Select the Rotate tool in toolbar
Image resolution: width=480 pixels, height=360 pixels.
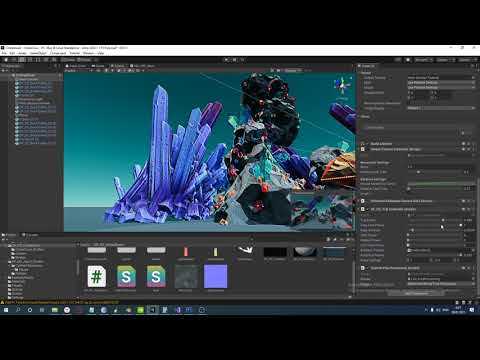(x=22, y=60)
